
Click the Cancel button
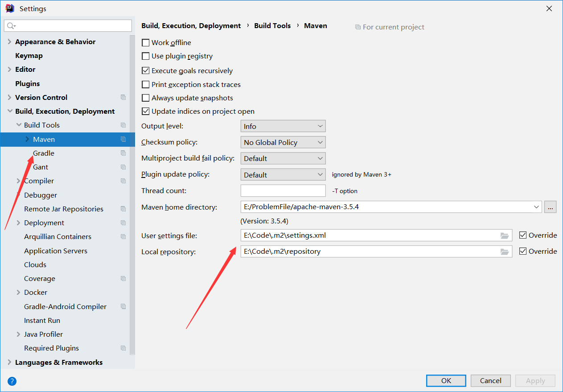491,380
